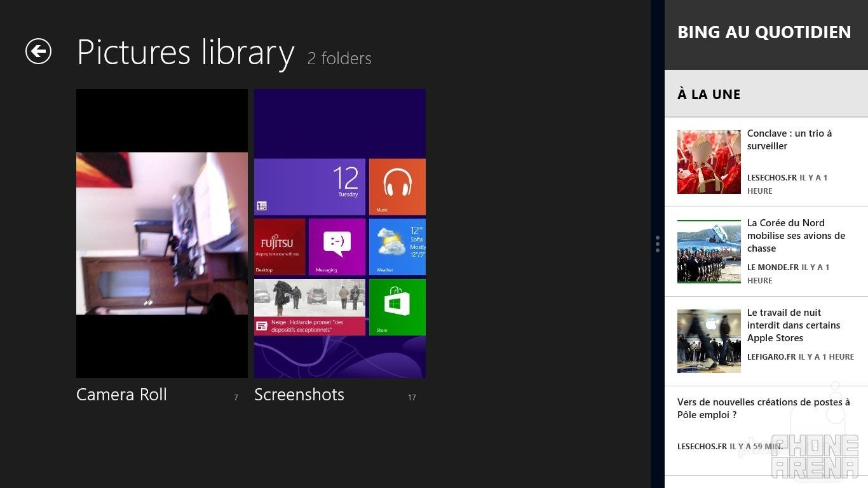868x488 pixels.
Task: Click the LESECHOS.FR source under Conclave
Action: coord(772,178)
